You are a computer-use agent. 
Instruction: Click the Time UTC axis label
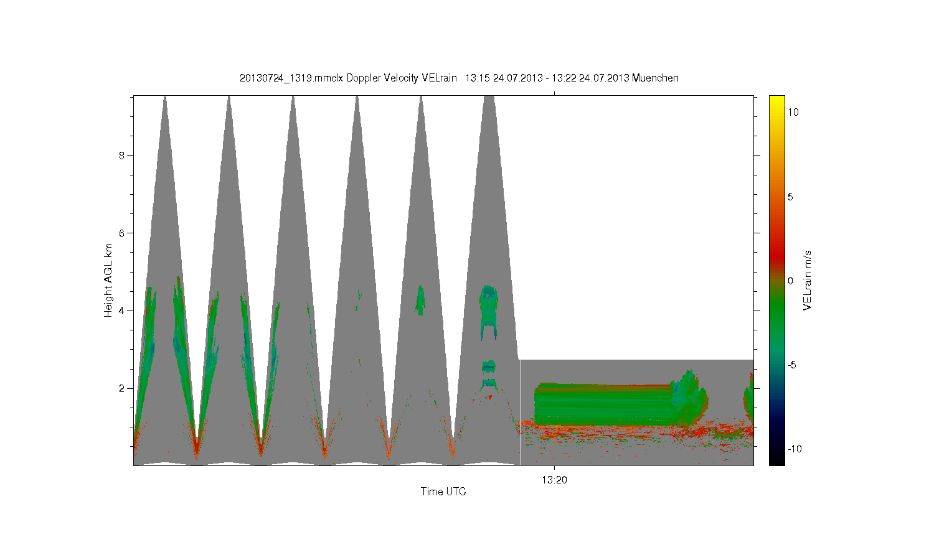click(x=443, y=492)
